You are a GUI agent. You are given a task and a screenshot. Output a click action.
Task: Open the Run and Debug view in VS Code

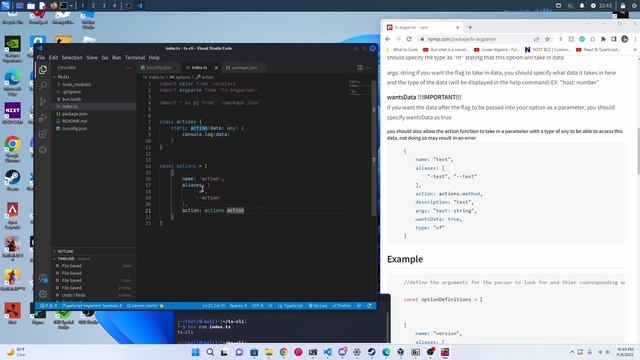(x=43, y=118)
